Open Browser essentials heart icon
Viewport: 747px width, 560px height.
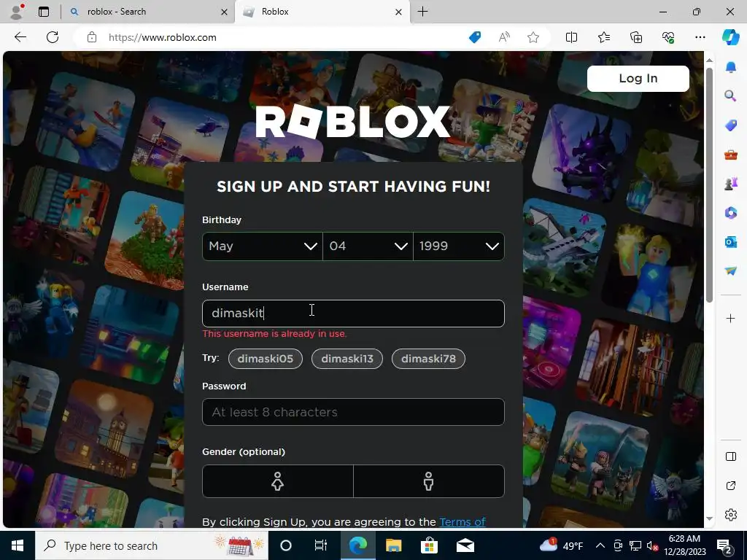668,37
